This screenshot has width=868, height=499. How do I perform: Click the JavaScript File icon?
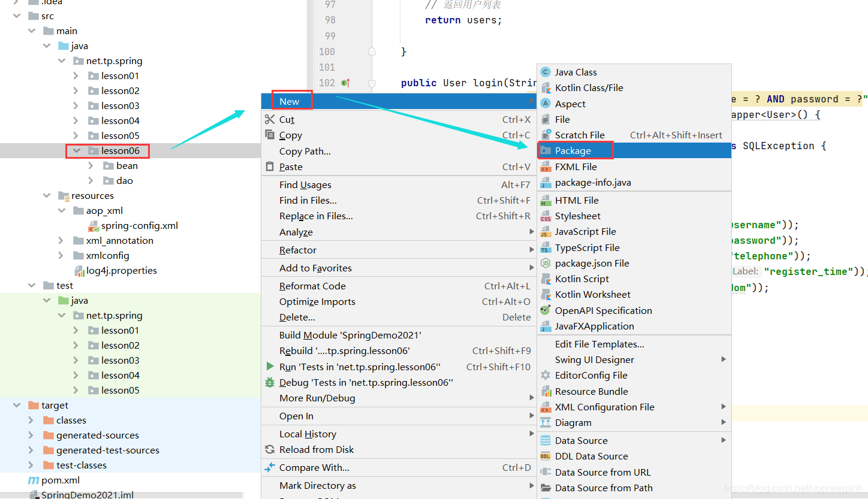545,231
